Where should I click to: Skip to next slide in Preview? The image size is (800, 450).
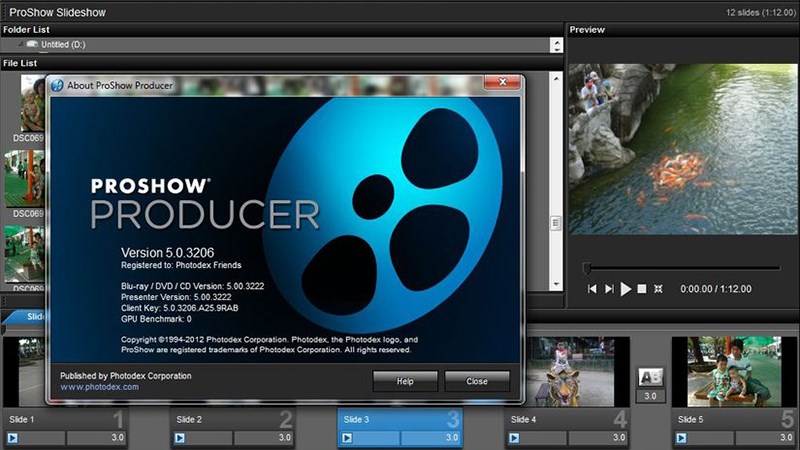609,289
